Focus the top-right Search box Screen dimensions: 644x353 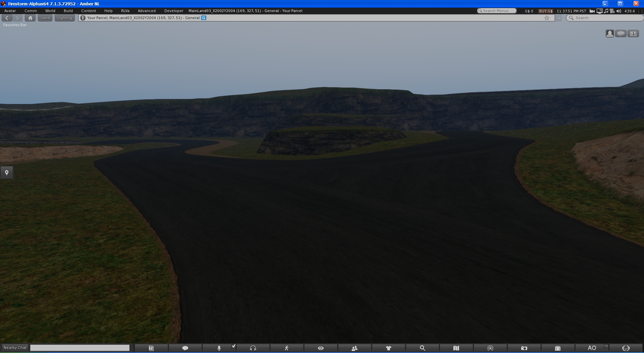[x=604, y=18]
